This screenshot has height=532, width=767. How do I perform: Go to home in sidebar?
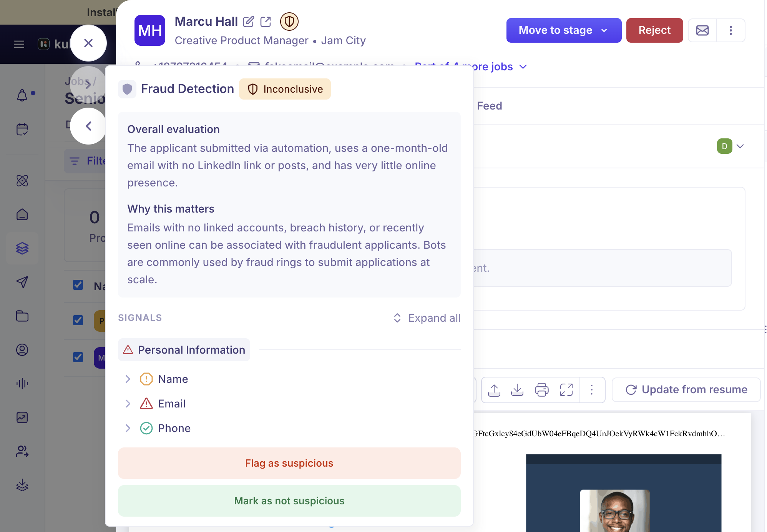coord(22,214)
